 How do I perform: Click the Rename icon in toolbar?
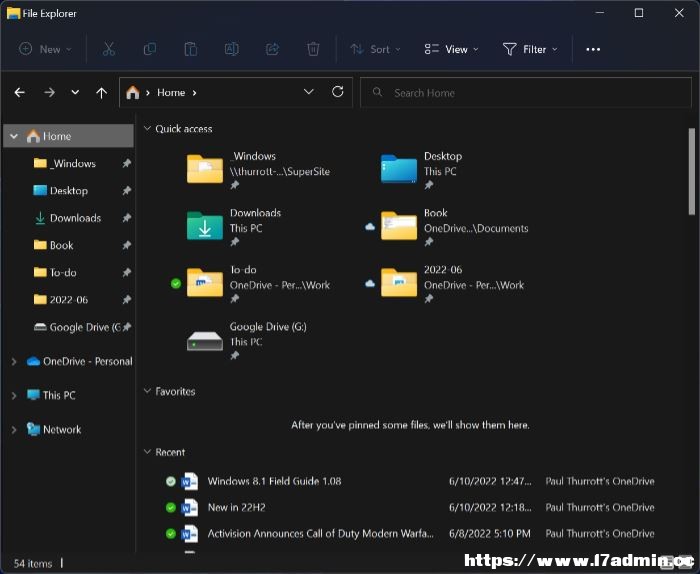(231, 49)
